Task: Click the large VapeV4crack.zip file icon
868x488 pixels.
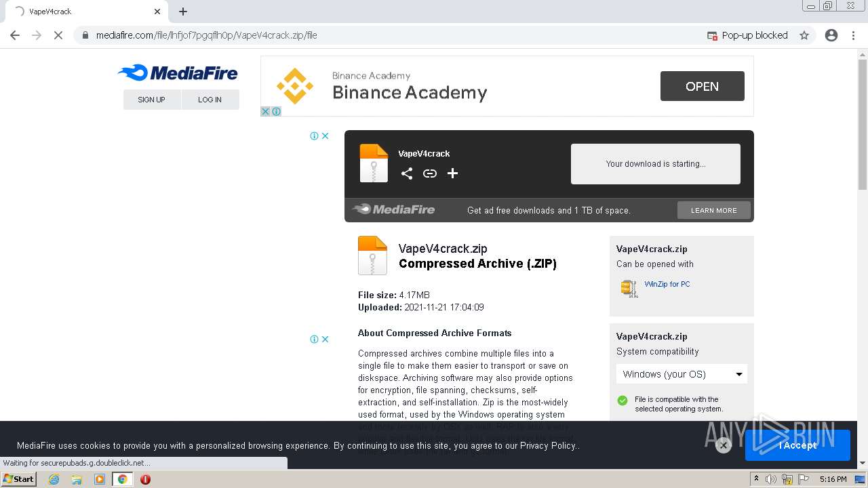Action: point(372,256)
